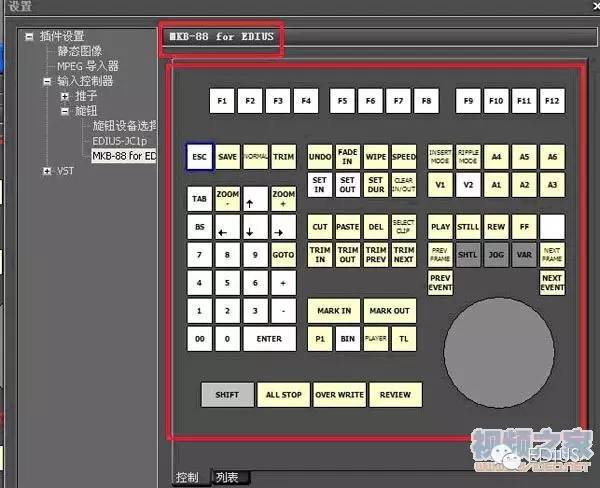Select the SET IN key

(x=320, y=185)
